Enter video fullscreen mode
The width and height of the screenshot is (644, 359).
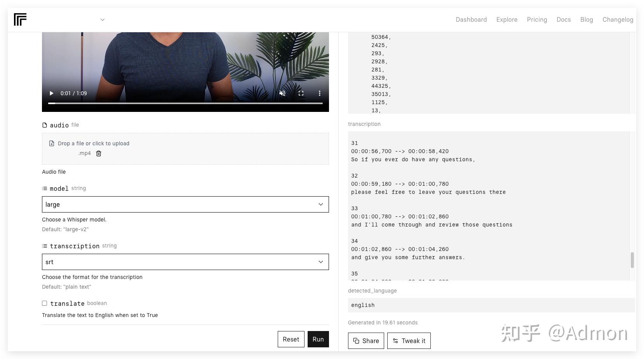[301, 93]
